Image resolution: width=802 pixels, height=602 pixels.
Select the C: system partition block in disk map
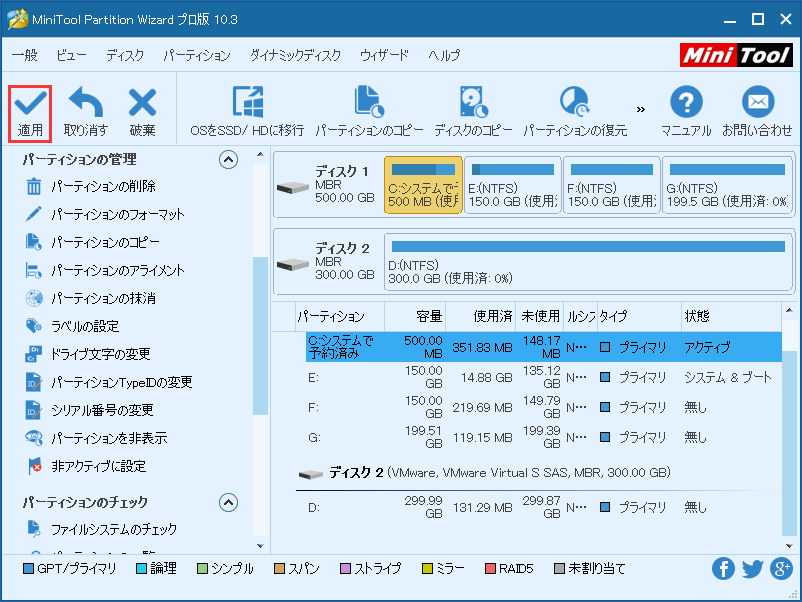(x=423, y=185)
